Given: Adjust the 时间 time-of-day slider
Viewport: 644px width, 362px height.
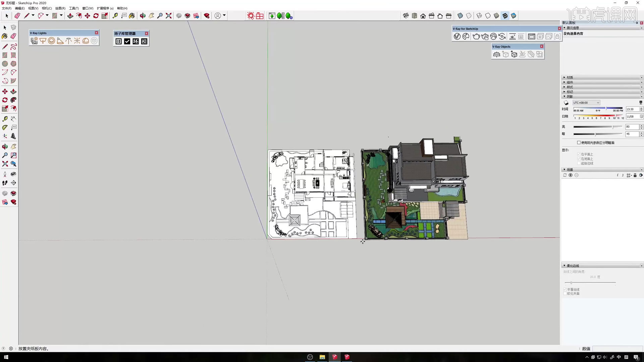Looking at the screenshot, I should click(598, 108).
